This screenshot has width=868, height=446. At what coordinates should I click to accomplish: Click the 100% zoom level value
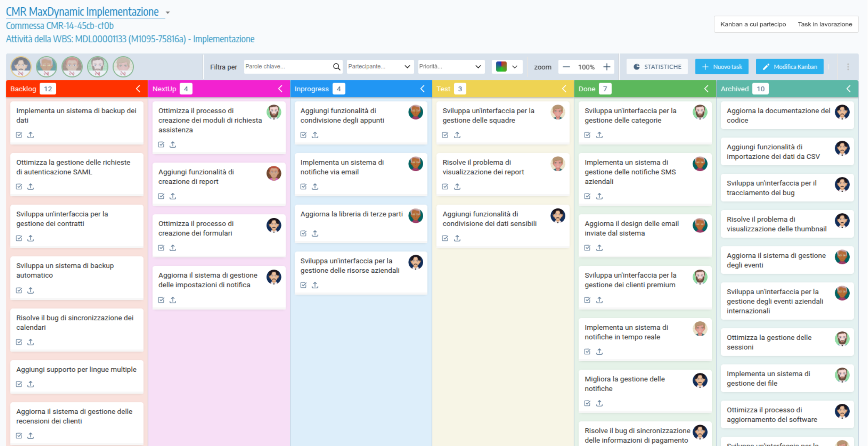586,67
